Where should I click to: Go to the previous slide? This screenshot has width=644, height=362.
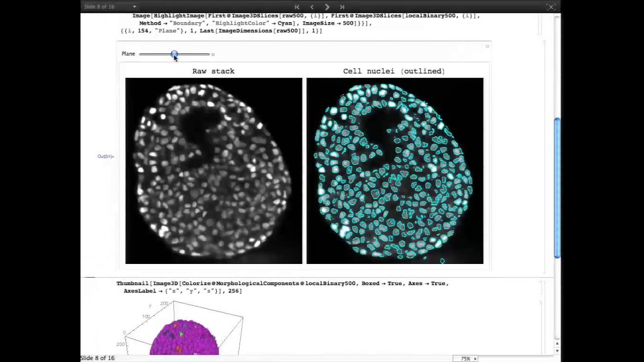click(x=312, y=7)
